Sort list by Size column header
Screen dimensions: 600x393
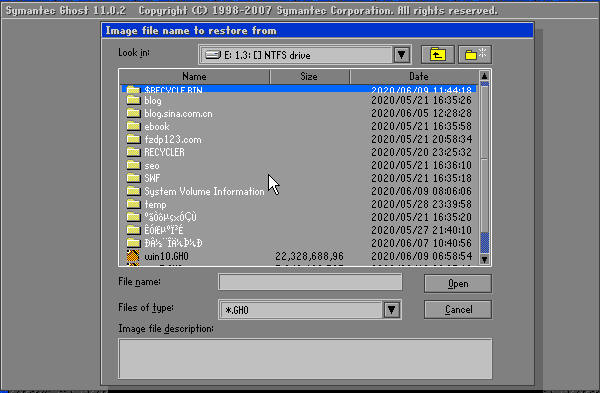(x=309, y=77)
